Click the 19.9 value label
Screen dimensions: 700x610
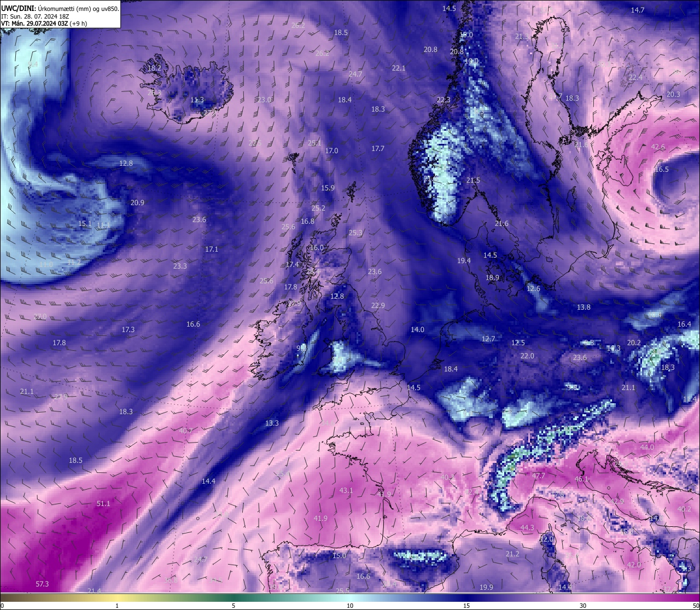pos(486,587)
